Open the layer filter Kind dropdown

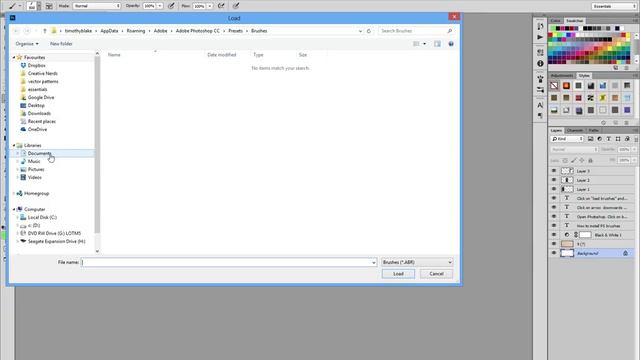point(567,139)
